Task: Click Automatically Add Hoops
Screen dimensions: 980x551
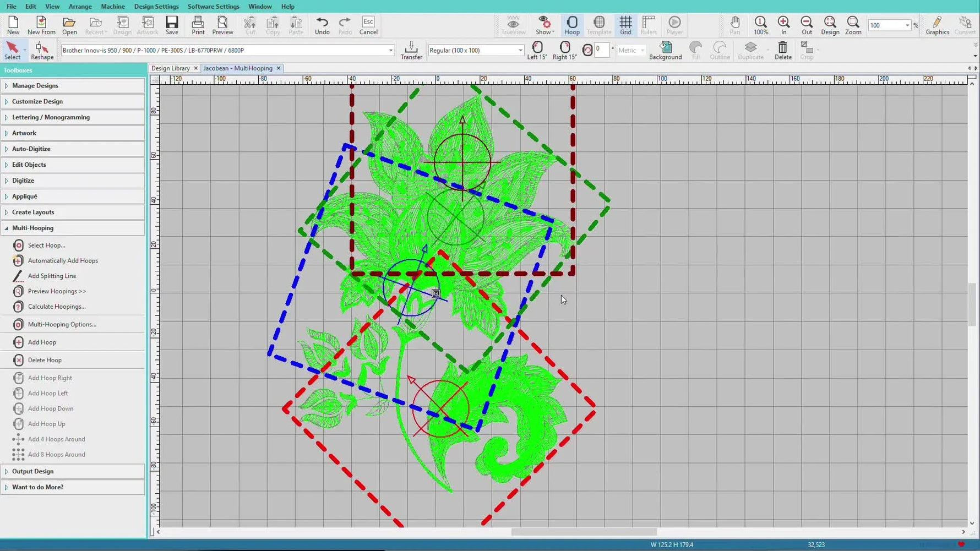Action: coord(63,260)
